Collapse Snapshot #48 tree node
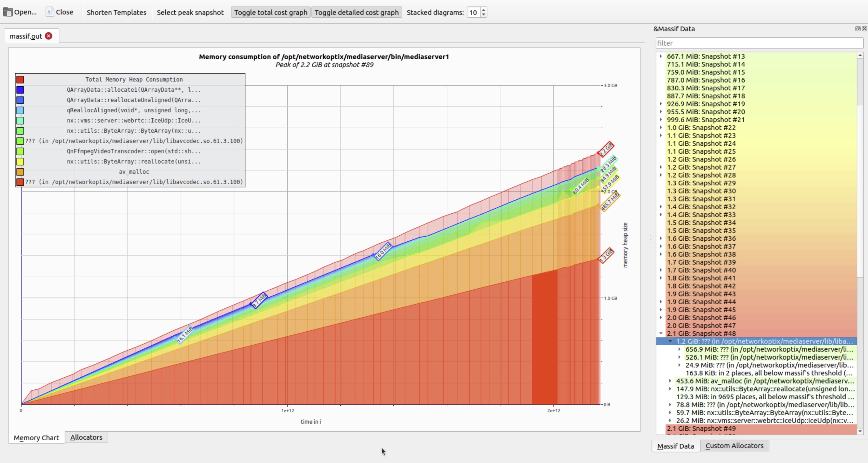The height and width of the screenshot is (463, 868). 661,333
